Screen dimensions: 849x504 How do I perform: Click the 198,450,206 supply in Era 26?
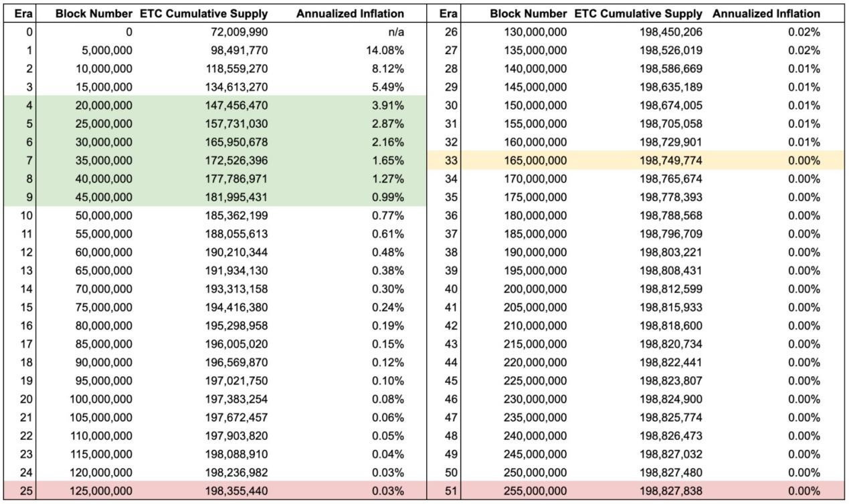(x=671, y=32)
